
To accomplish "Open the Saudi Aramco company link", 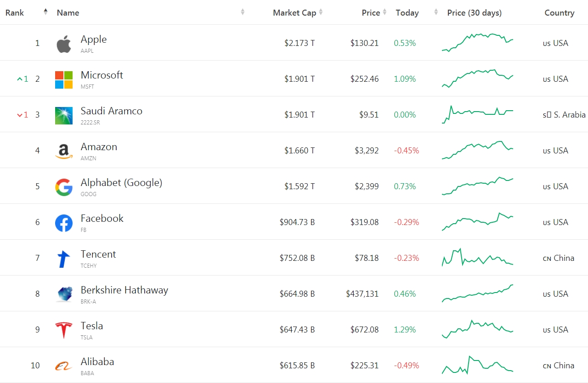I will click(x=112, y=111).
